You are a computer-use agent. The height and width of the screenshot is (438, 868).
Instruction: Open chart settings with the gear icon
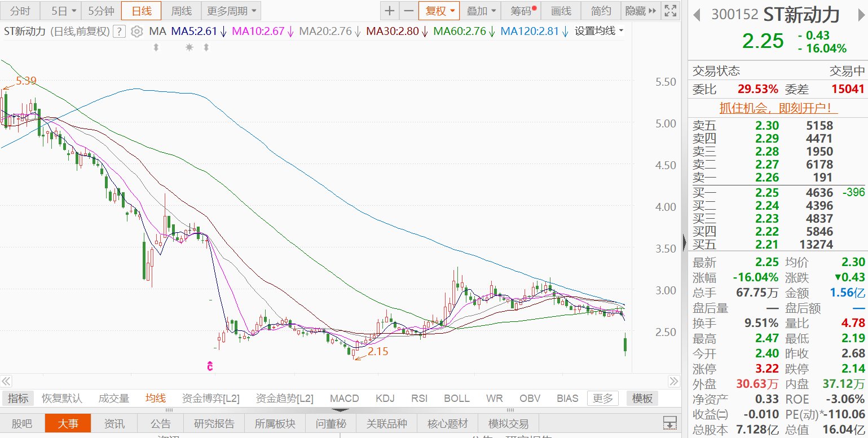pyautogui.click(x=135, y=32)
